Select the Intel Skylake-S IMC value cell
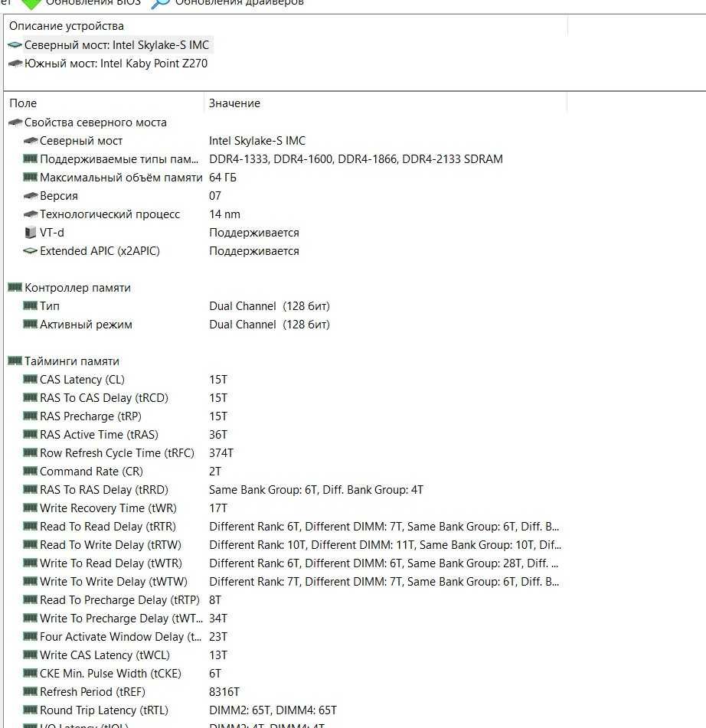This screenshot has width=706, height=728. coord(257,141)
